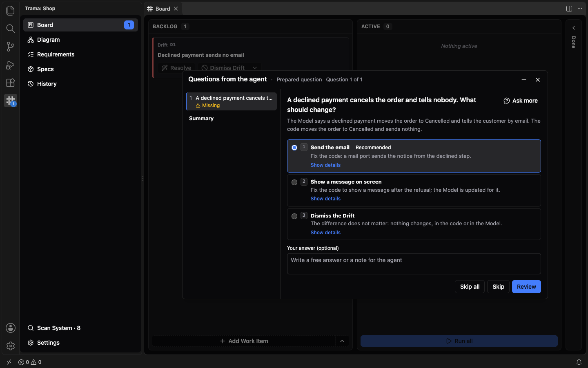Screen dimensions: 588x368
Task: Open the Manage gear icon
Action: (x=11, y=346)
